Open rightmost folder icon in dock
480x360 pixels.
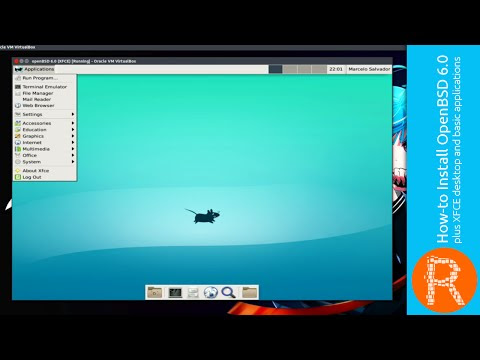(x=249, y=292)
